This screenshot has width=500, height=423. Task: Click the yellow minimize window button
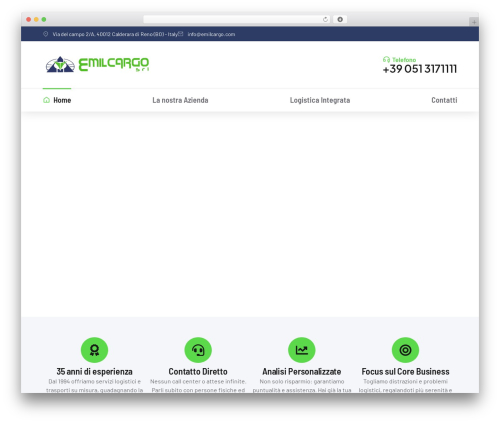point(36,19)
